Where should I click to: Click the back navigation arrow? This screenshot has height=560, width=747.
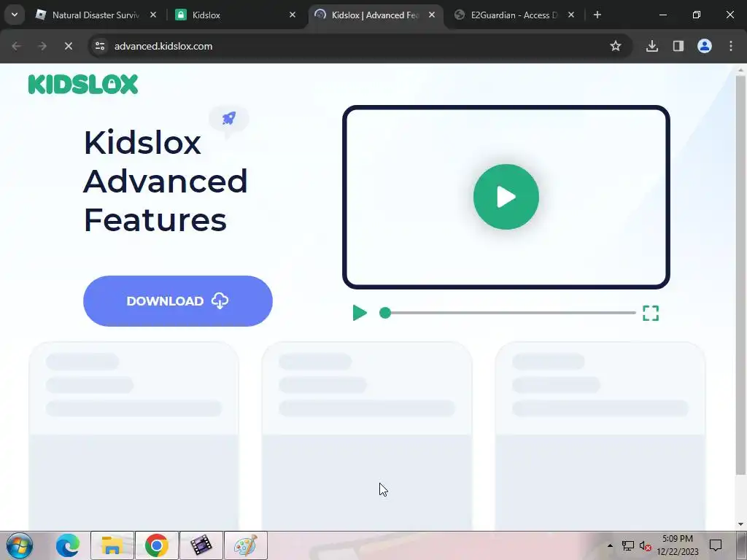click(x=16, y=46)
